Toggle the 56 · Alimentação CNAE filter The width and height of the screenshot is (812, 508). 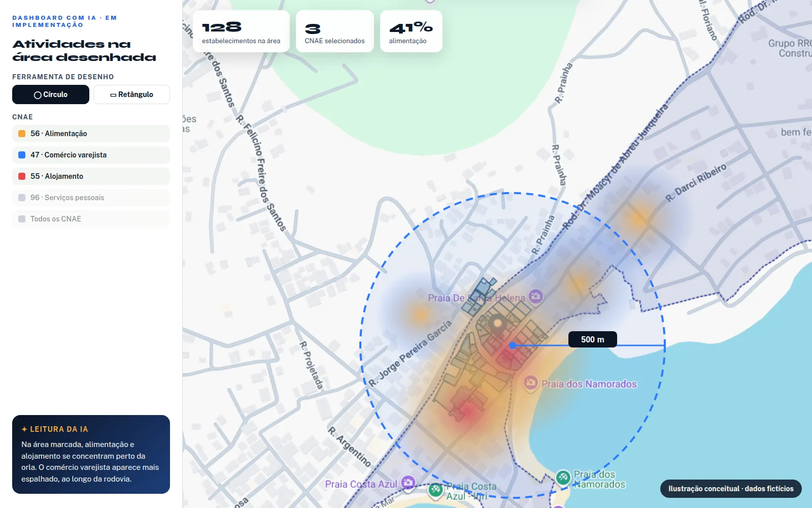(x=91, y=134)
